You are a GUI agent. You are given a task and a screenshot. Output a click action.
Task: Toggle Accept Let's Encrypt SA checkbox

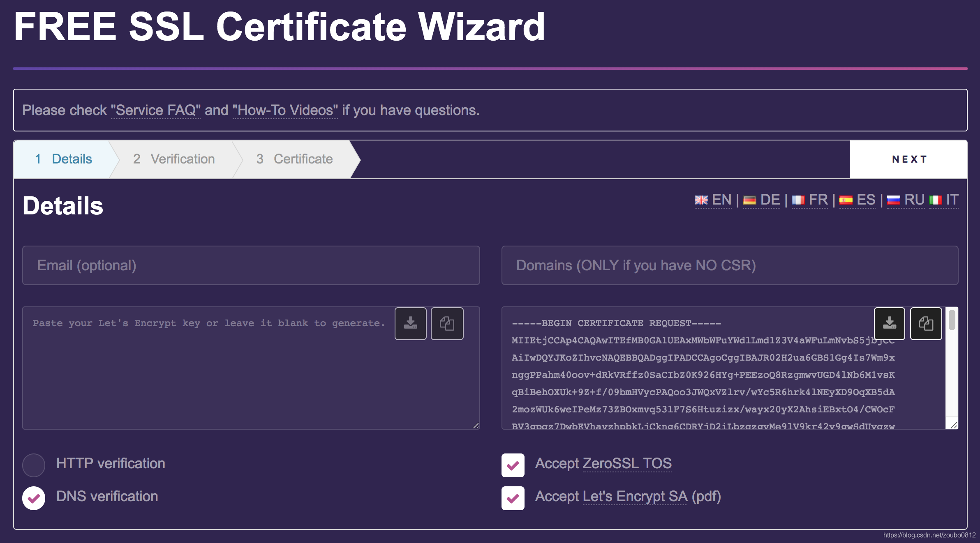tap(513, 498)
